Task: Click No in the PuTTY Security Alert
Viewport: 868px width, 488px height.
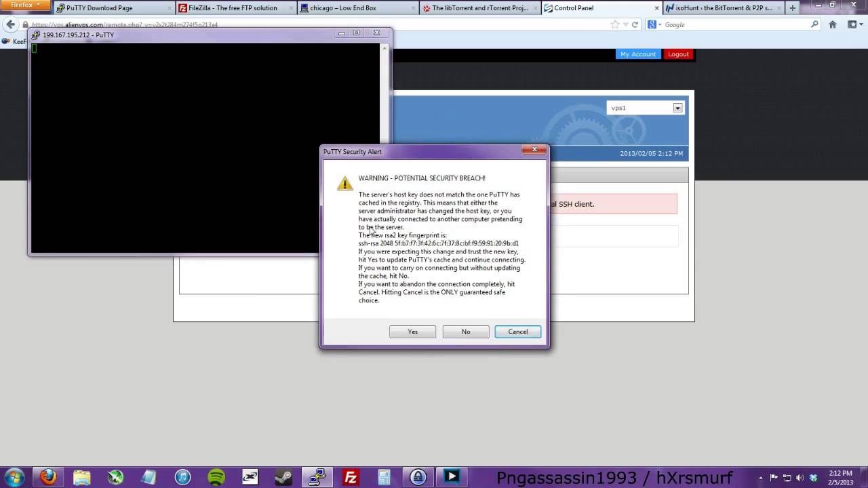Action: coord(465,331)
